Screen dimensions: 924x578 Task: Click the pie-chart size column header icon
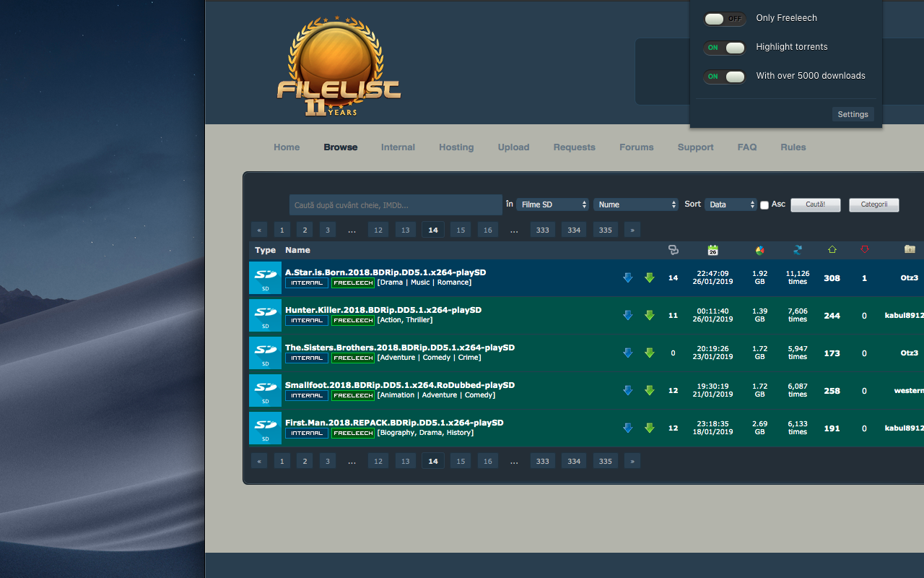click(x=759, y=250)
